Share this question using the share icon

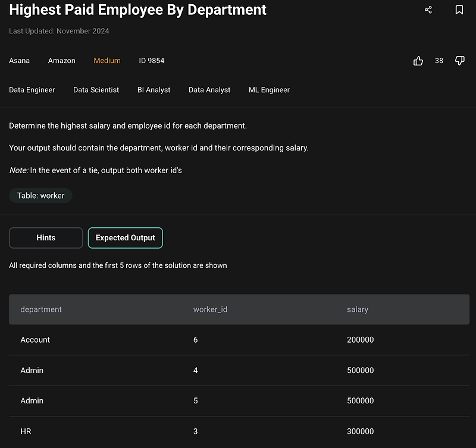(x=428, y=10)
